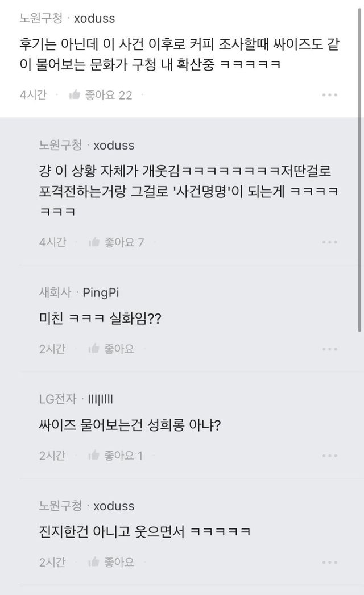The width and height of the screenshot is (364, 595).
Task: Like the top post with 22 likes
Action: click(x=75, y=95)
